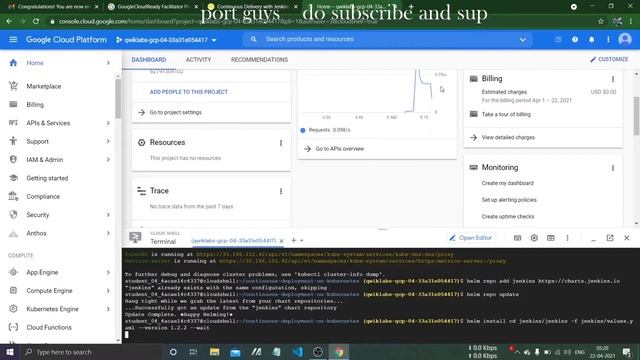This screenshot has height=360, width=640.
Task: Switch to Continuous Delivery with Jenkins browser tab
Action: (252, 7)
